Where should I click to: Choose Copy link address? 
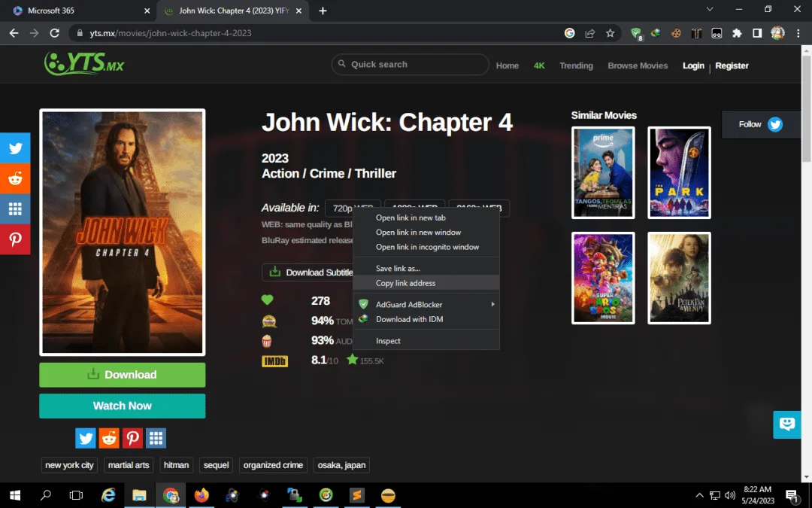(426, 283)
